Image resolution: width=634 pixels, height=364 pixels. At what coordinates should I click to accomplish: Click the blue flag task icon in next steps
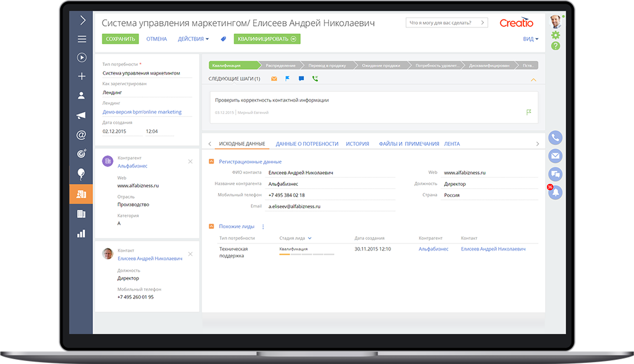[287, 79]
